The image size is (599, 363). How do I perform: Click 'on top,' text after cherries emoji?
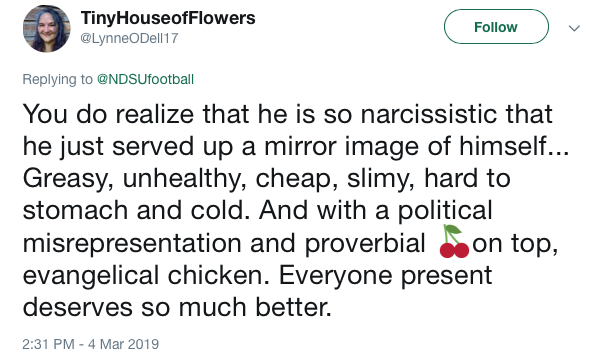click(x=515, y=245)
